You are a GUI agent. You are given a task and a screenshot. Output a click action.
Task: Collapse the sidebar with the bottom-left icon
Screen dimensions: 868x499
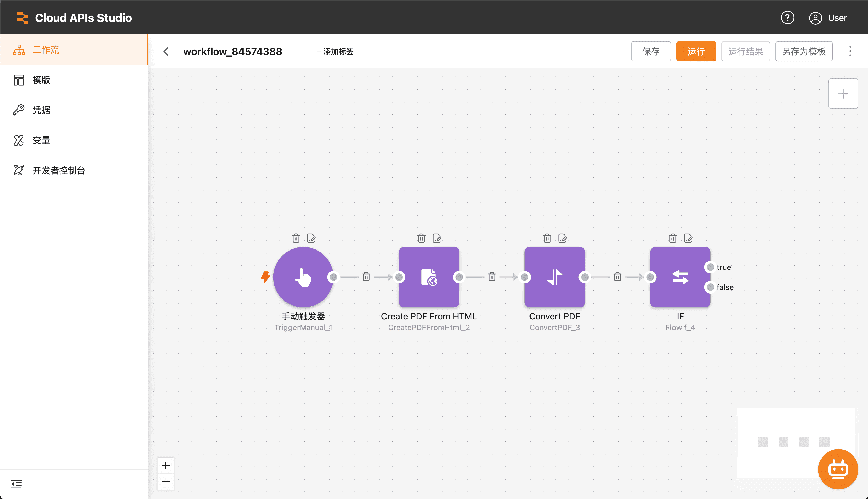[x=16, y=484]
